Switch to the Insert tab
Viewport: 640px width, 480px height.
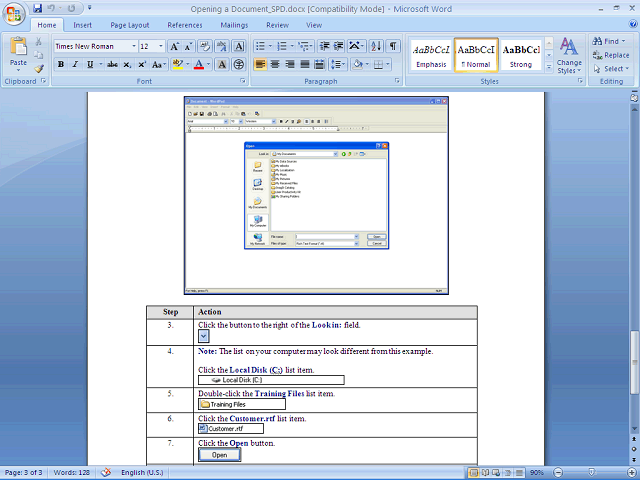[x=82, y=25]
